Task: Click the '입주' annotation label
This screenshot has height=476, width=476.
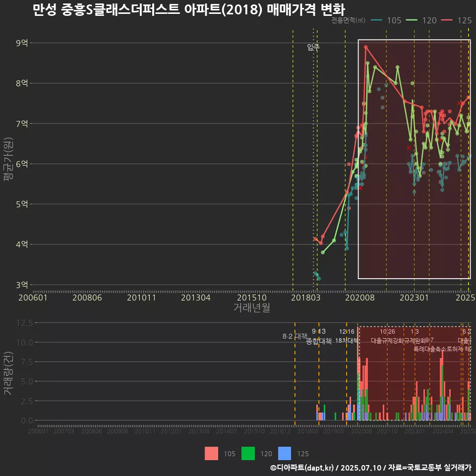Action: click(x=313, y=47)
